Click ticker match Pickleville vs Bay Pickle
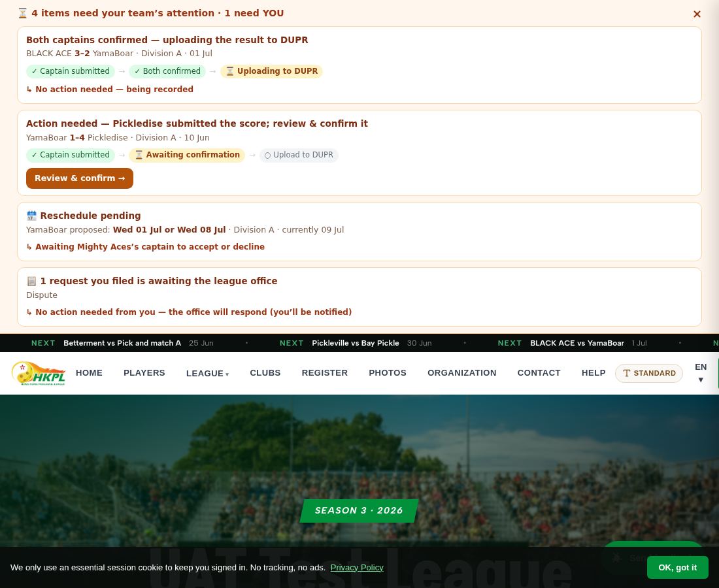Screen dimensions: 719x588 point(356,343)
